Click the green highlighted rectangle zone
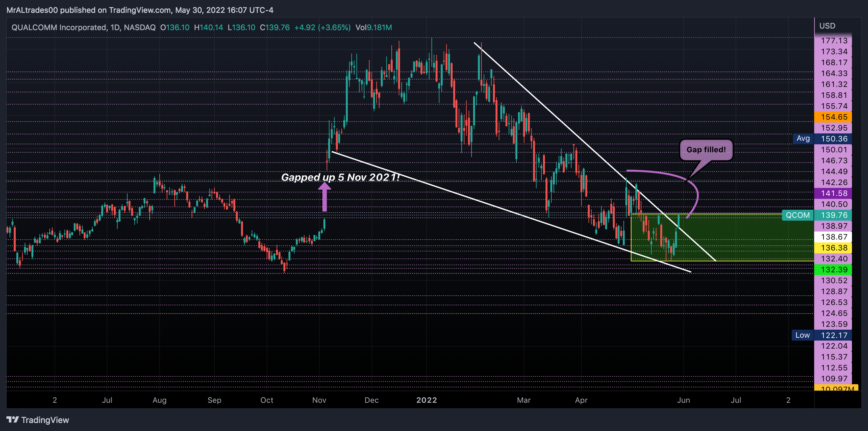Image resolution: width=868 pixels, height=431 pixels. [722, 237]
